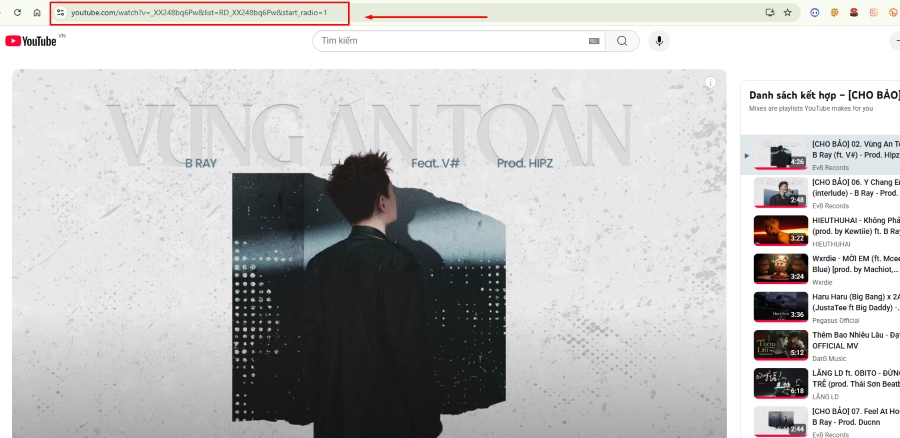The image size is (900, 438).
Task: Click the install app icon in the address bar
Action: click(770, 12)
